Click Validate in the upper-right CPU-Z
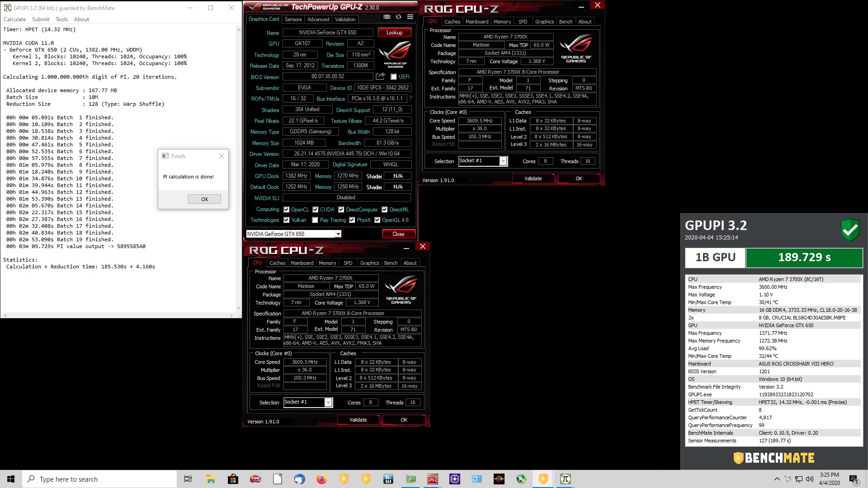Screen dimensions: 868x488 pyautogui.click(x=533, y=178)
